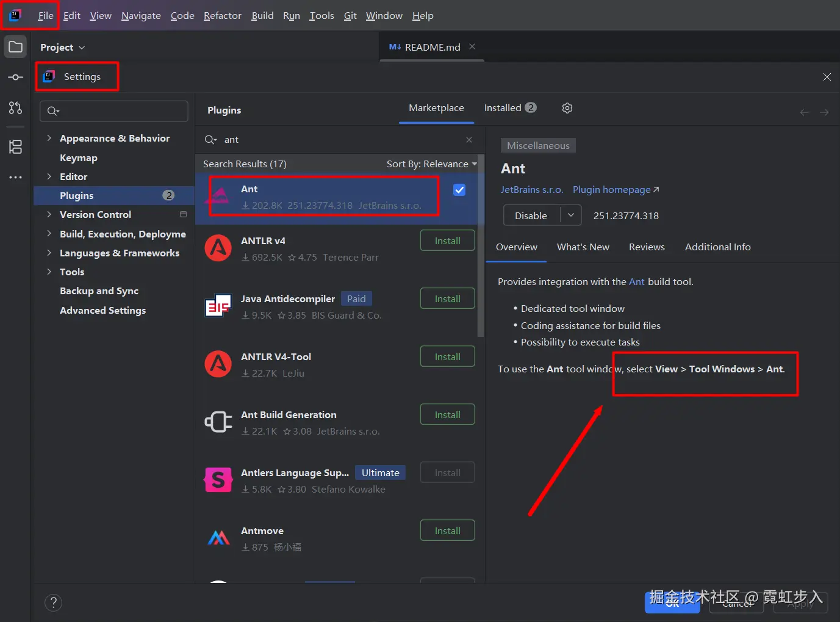Expand the Editor settings node
This screenshot has width=840, height=622.
pos(49,176)
